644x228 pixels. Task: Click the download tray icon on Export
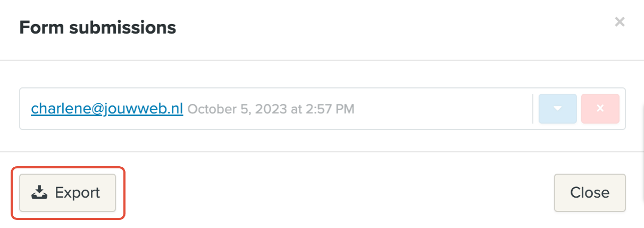click(39, 192)
